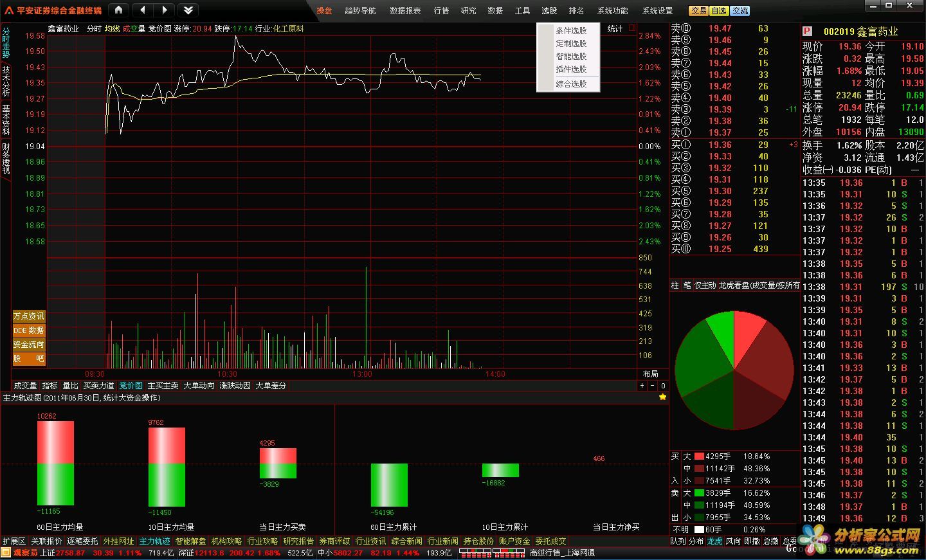Open the 数据报表 menu
Screen dimensions: 926x560
click(405, 10)
